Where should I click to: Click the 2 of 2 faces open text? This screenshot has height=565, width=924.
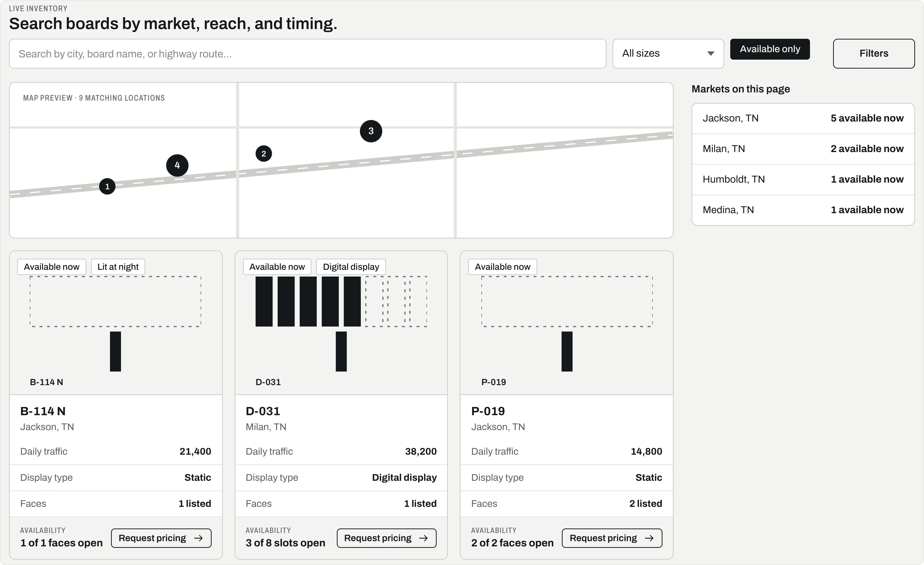coord(512,543)
